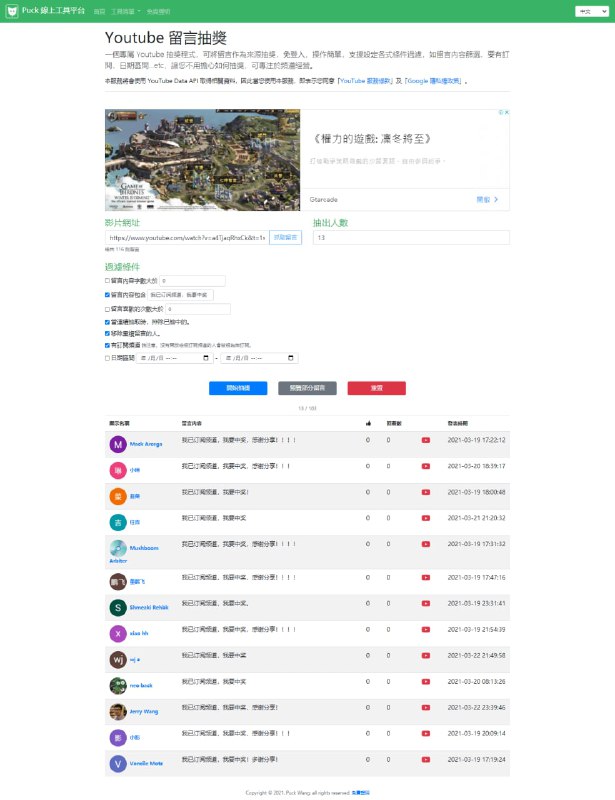Open YouTube icon in 2021-03-19 18:00:48 row
This screenshot has height=800, width=615.
click(426, 492)
